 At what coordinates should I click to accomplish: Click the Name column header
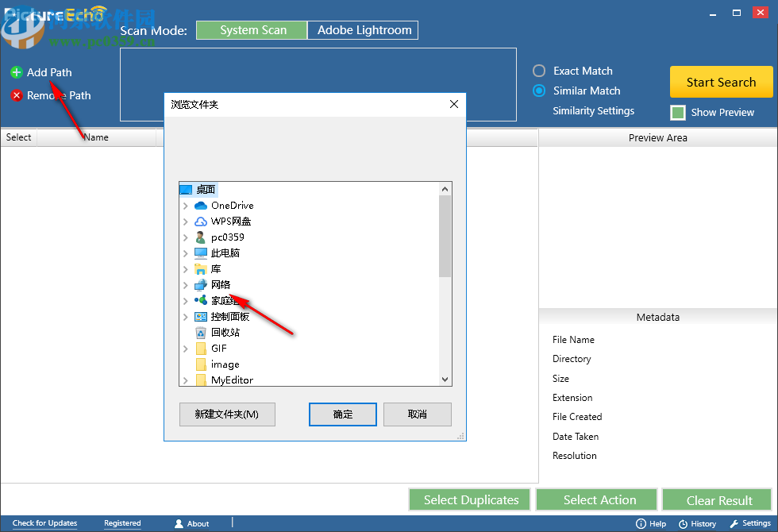[96, 137]
